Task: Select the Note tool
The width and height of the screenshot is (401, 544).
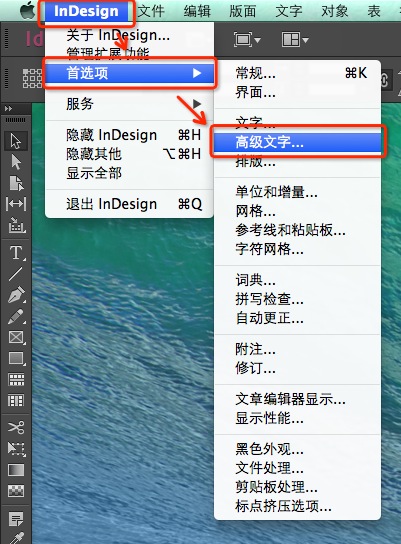Action: click(x=16, y=519)
